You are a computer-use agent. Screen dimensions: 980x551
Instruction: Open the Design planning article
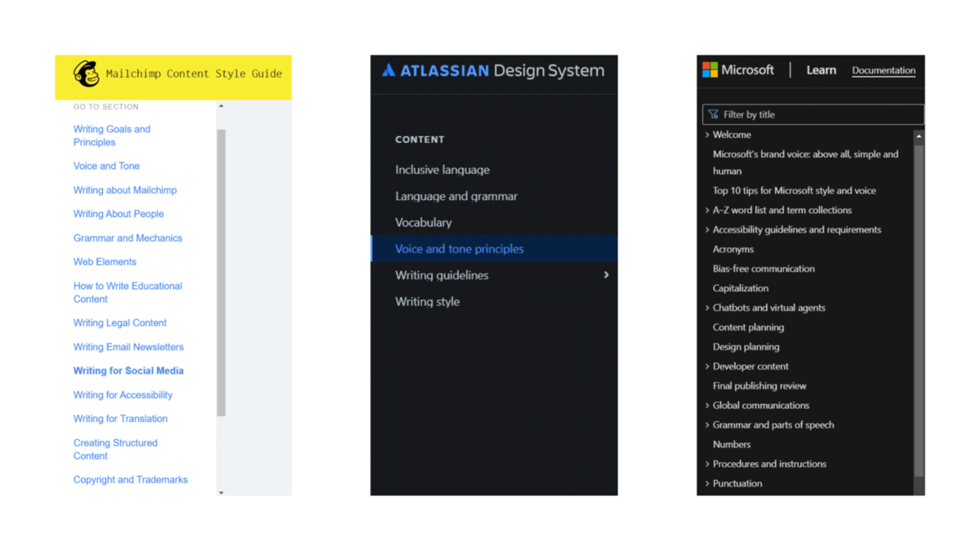pyautogui.click(x=746, y=347)
